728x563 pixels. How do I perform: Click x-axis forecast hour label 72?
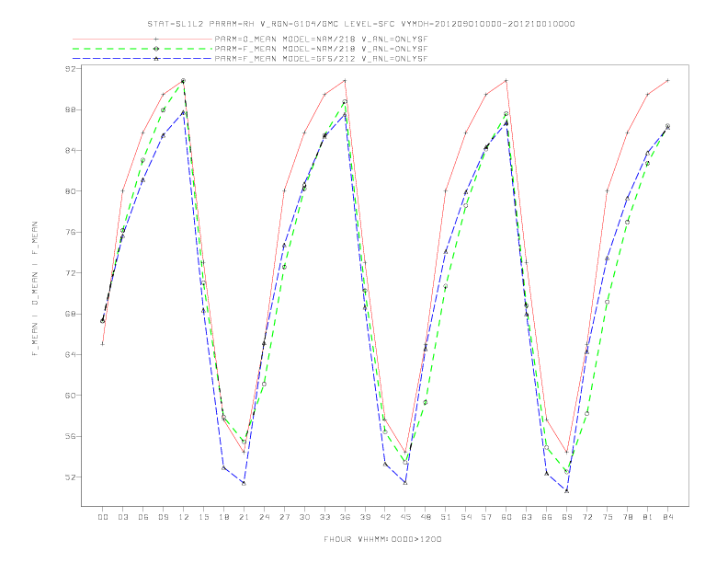pos(587,517)
